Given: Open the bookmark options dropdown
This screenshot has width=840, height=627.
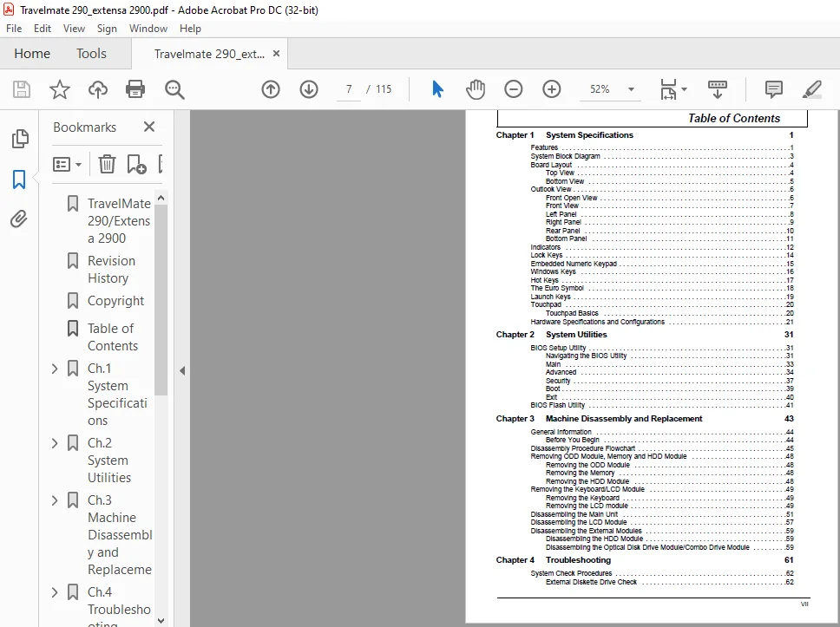Looking at the screenshot, I should [67, 164].
